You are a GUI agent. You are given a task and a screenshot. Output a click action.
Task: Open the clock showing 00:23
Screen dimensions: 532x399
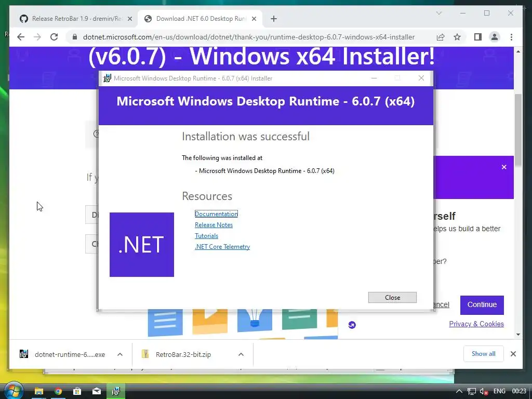coord(519,391)
